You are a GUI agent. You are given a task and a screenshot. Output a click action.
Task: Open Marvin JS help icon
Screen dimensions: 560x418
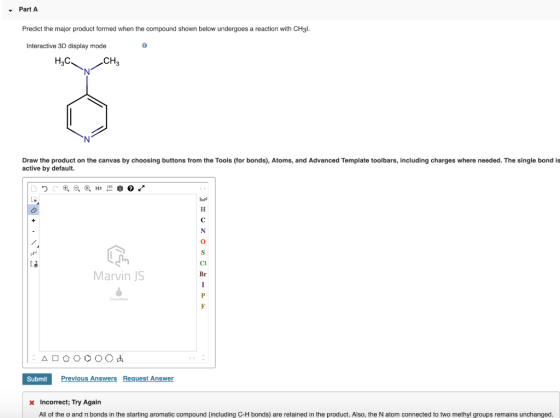click(131, 188)
